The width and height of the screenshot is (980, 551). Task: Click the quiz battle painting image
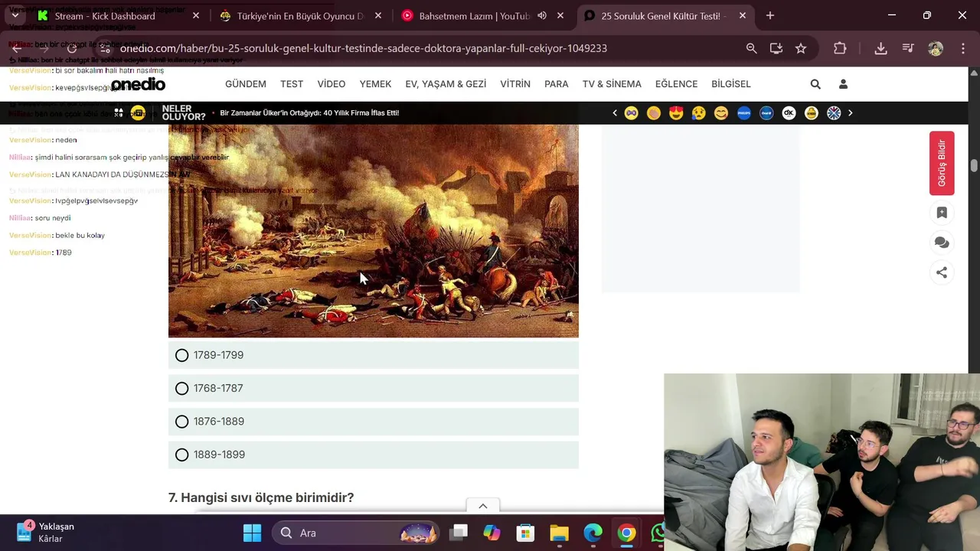pyautogui.click(x=373, y=231)
